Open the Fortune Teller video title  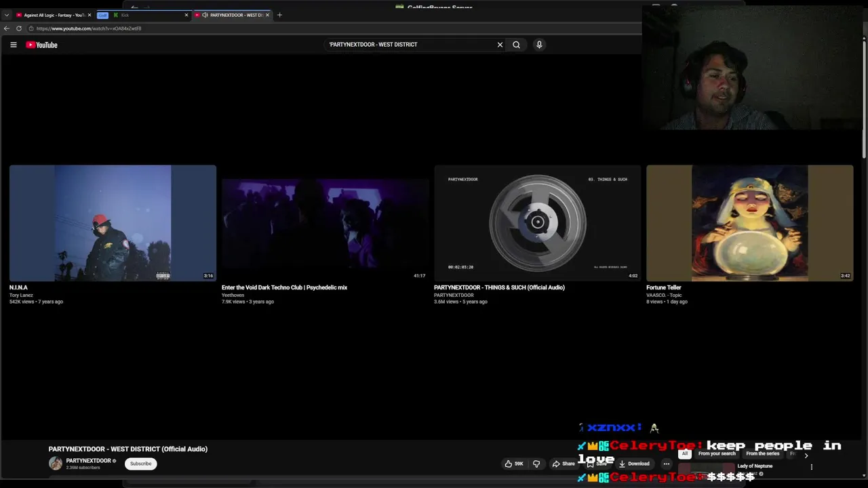click(x=664, y=287)
